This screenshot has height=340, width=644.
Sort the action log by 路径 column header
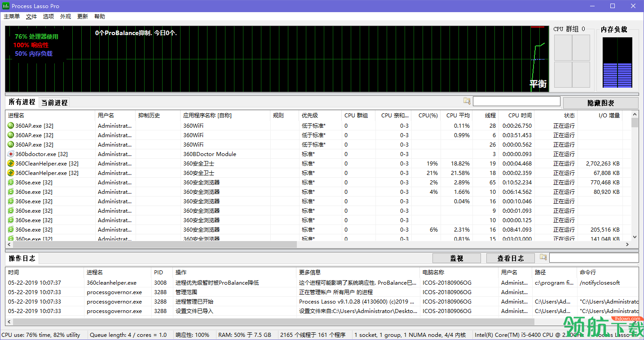pos(555,273)
